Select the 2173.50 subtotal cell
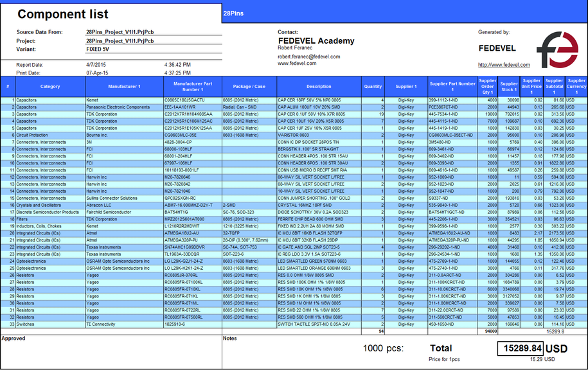This screenshot has height=370, width=588. (554, 233)
